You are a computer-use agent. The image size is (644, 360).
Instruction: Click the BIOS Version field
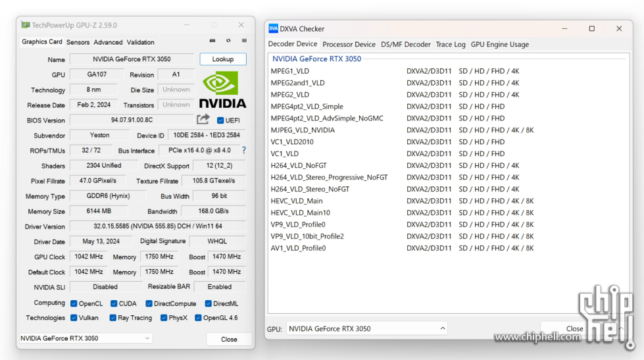pos(132,120)
